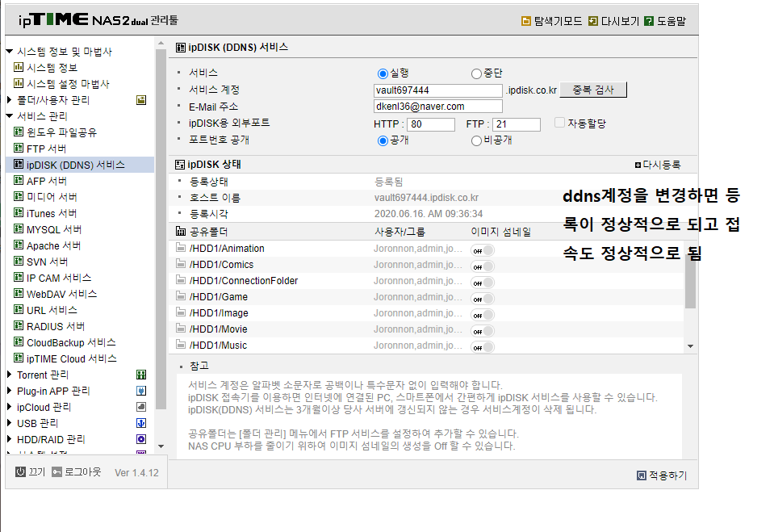Click shared folder list down arrow
Image resolution: width=774 pixels, height=532 pixels.
tap(690, 346)
